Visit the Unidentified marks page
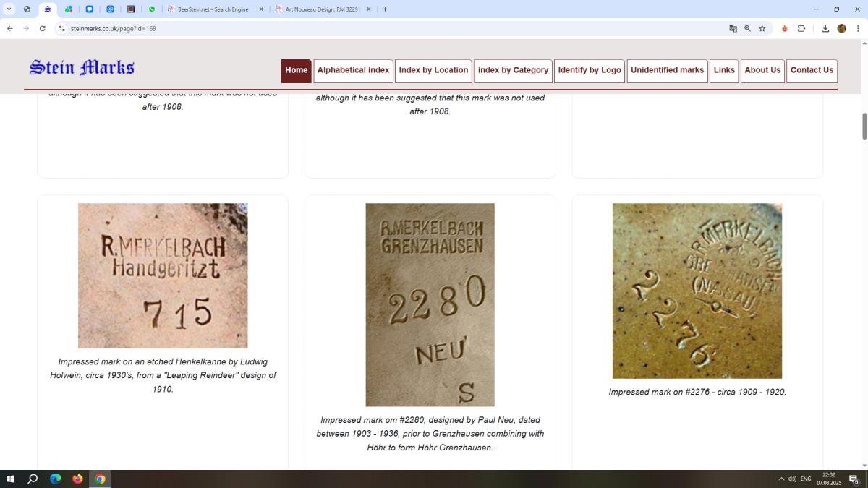The height and width of the screenshot is (488, 868). coord(667,71)
